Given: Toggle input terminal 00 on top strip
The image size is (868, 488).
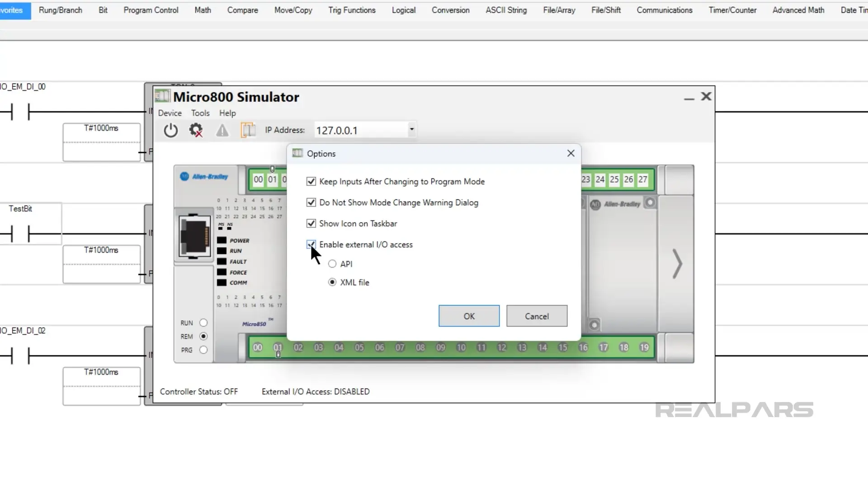Looking at the screenshot, I should click(x=258, y=179).
